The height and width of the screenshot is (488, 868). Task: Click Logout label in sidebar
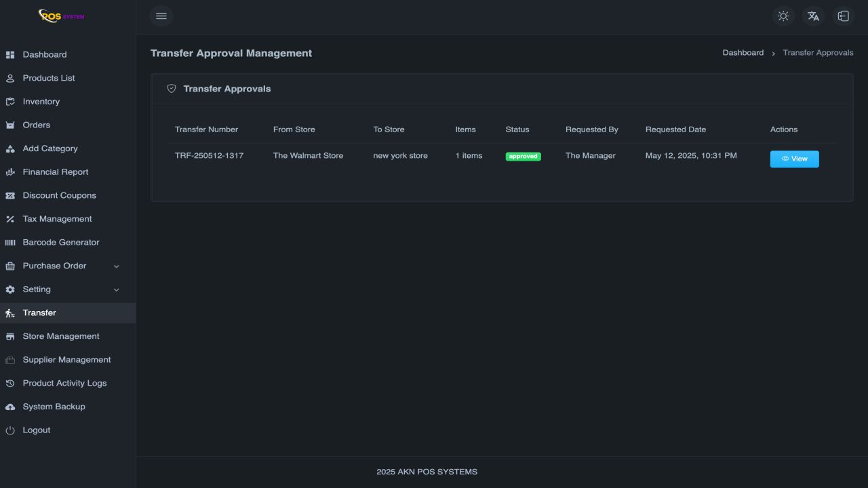[37, 430]
